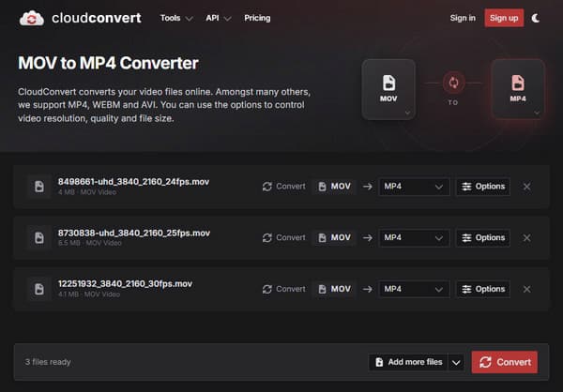The image size is (563, 392).
Task: Click the '4 MB · MOV Video' size label
Action: click(87, 192)
